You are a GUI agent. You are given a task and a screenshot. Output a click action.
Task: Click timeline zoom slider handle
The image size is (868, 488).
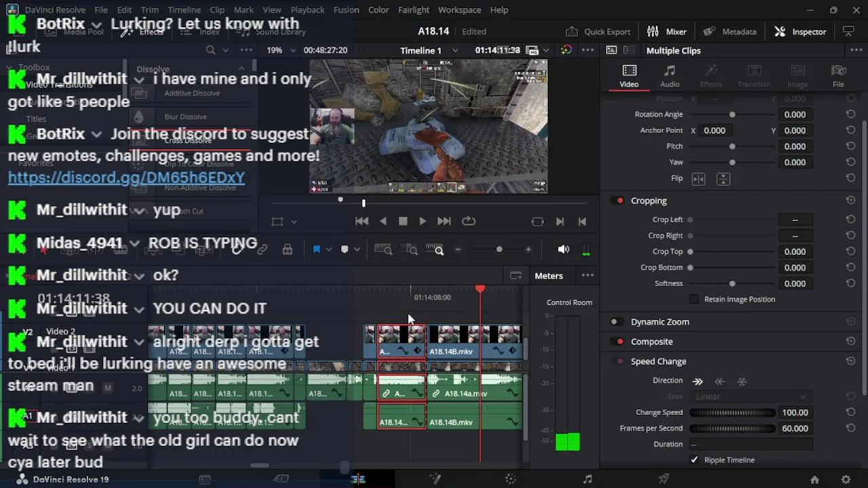click(x=499, y=249)
